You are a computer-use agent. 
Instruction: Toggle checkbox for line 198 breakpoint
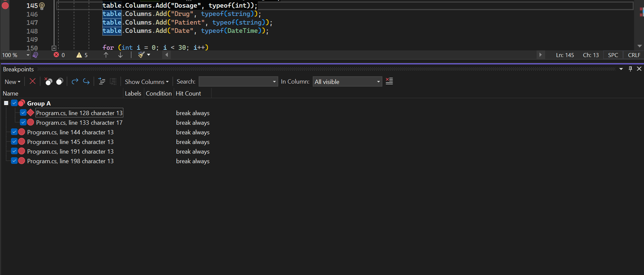tap(14, 161)
